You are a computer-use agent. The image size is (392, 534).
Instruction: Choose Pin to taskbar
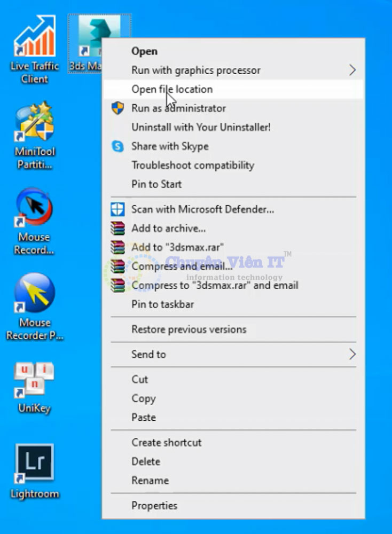162,304
